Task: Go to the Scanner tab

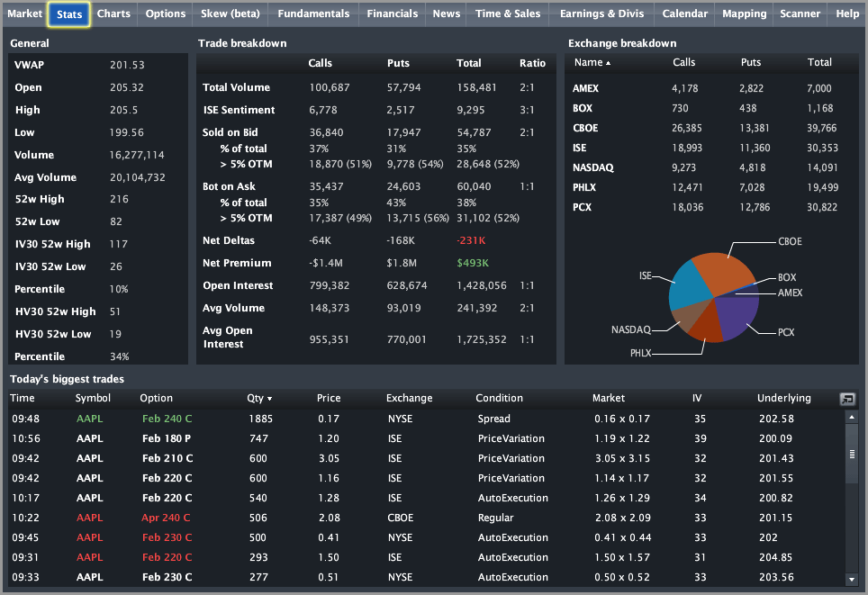Action: (800, 14)
